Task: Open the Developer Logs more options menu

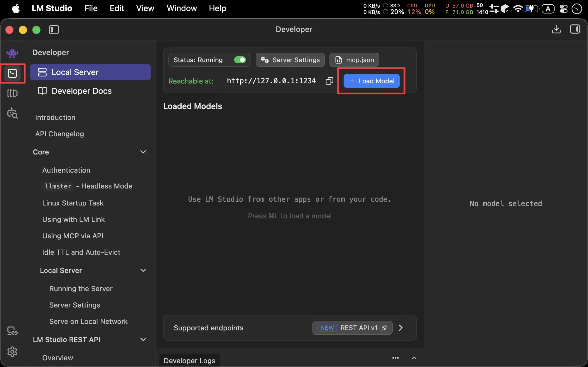Action: (x=395, y=358)
